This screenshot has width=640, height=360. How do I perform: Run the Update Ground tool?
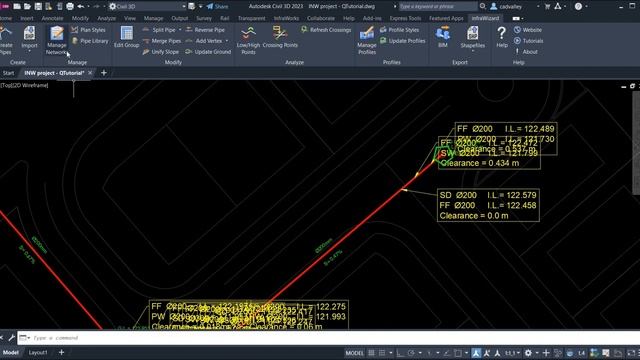tap(208, 52)
